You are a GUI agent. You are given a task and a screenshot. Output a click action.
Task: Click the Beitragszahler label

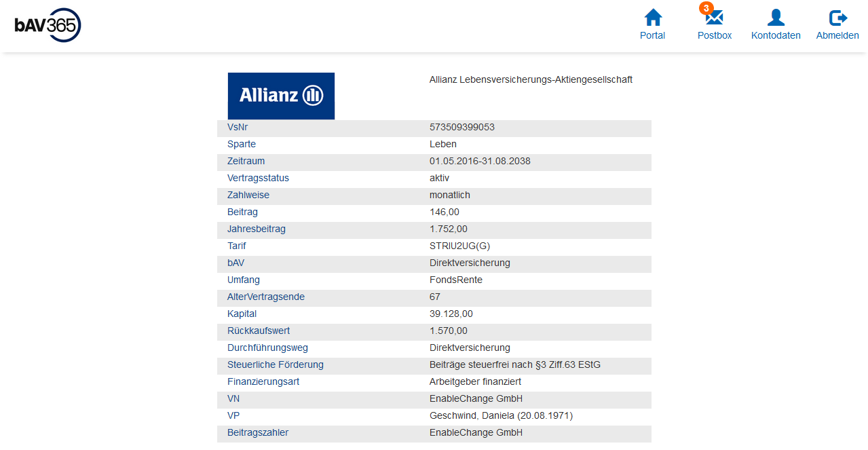258,433
